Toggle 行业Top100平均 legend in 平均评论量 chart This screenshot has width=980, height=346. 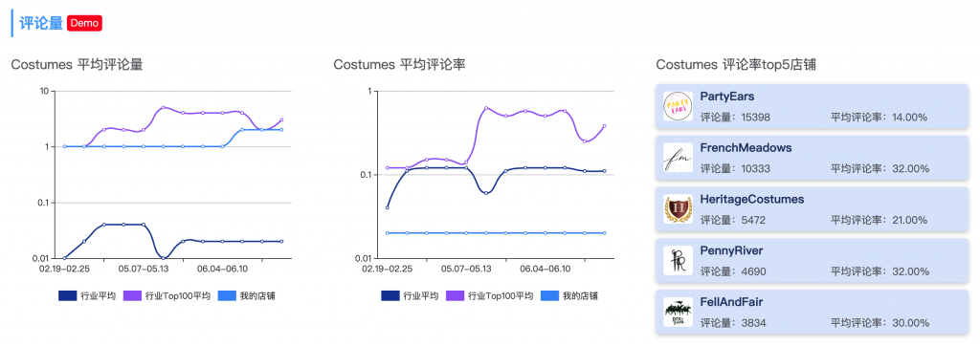[x=167, y=296]
